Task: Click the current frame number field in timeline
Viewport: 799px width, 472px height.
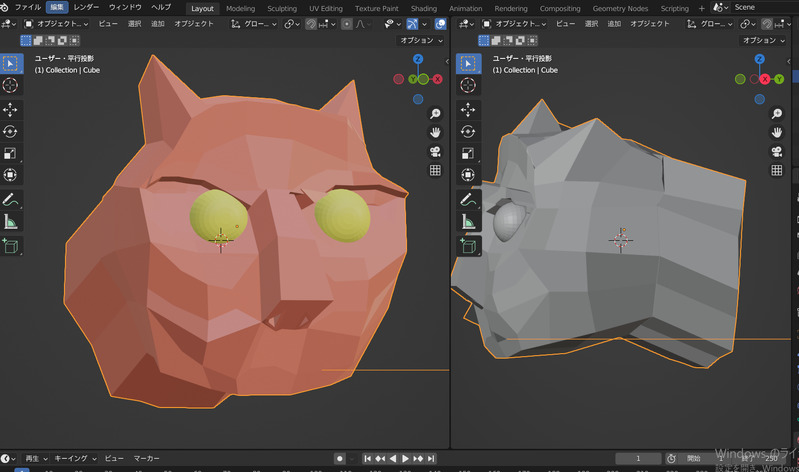Action: pos(636,458)
